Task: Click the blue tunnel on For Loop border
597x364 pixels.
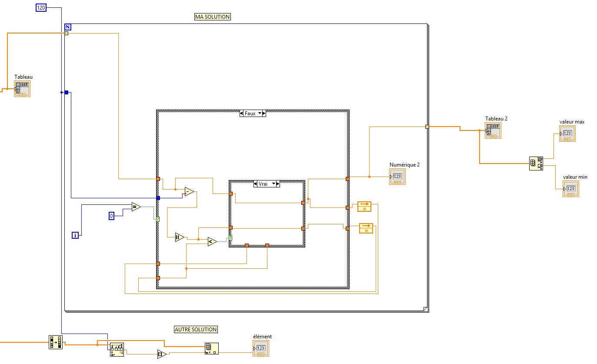Action: [x=66, y=92]
